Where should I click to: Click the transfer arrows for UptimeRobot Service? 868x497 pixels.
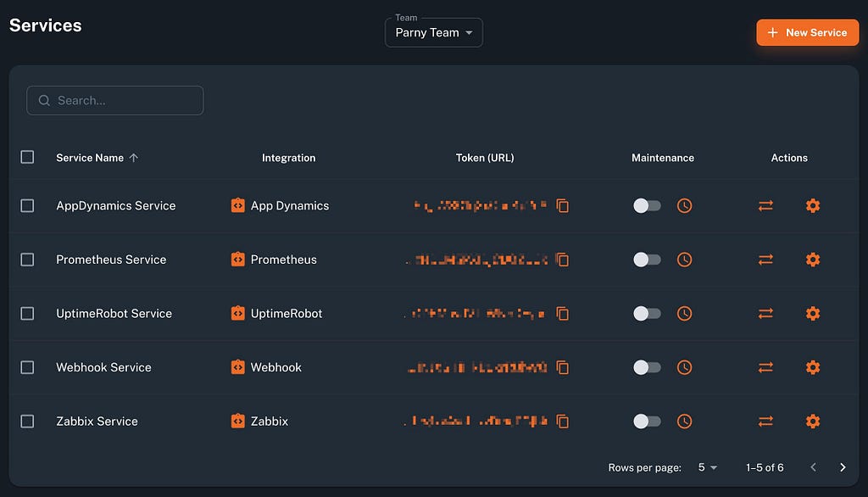(x=765, y=314)
